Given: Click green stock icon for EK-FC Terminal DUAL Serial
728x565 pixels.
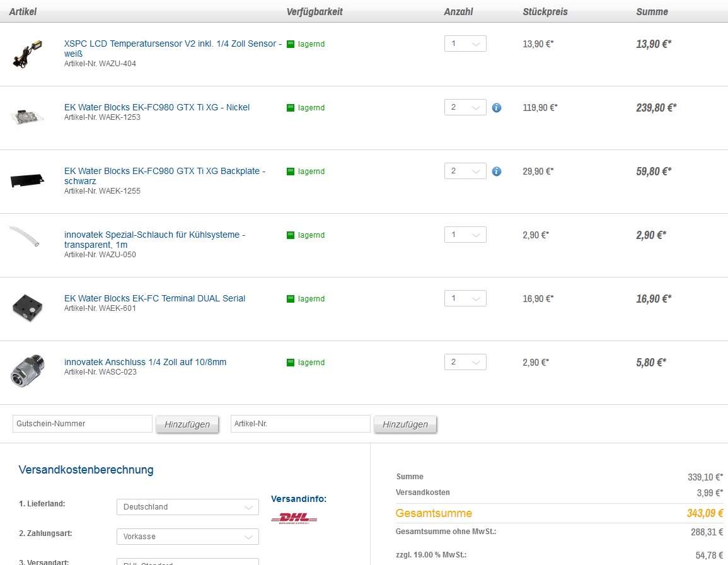Looking at the screenshot, I should coord(291,299).
